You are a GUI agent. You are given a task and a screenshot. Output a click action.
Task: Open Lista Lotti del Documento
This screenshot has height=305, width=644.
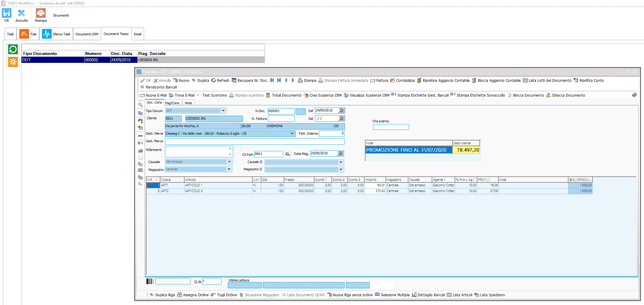click(x=547, y=80)
